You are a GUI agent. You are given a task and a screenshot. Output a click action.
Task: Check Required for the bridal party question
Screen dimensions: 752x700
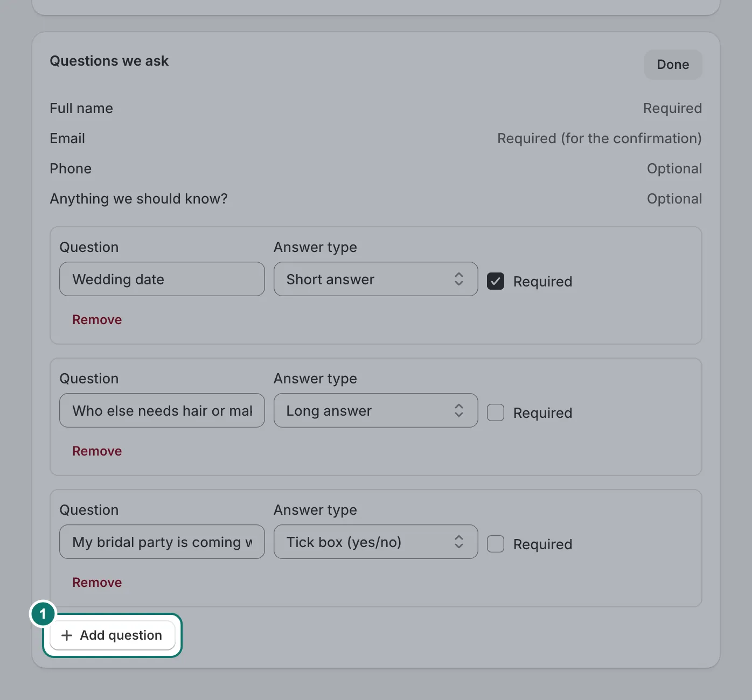[x=496, y=544]
